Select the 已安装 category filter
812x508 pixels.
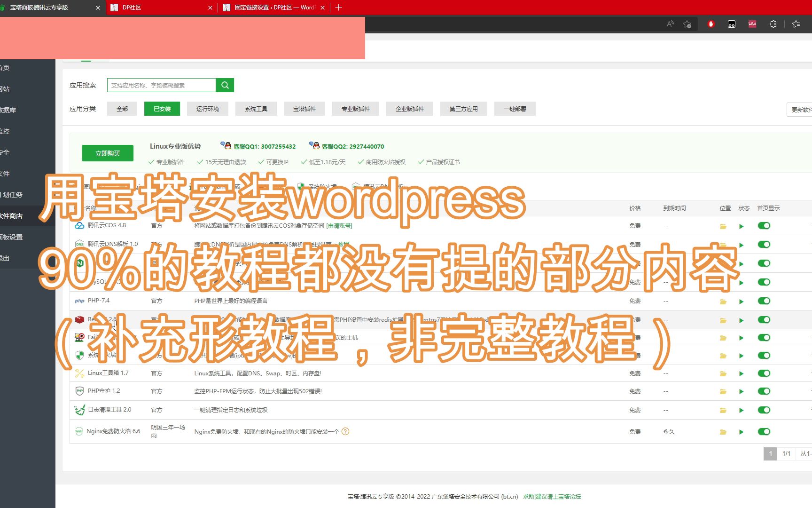click(x=162, y=109)
